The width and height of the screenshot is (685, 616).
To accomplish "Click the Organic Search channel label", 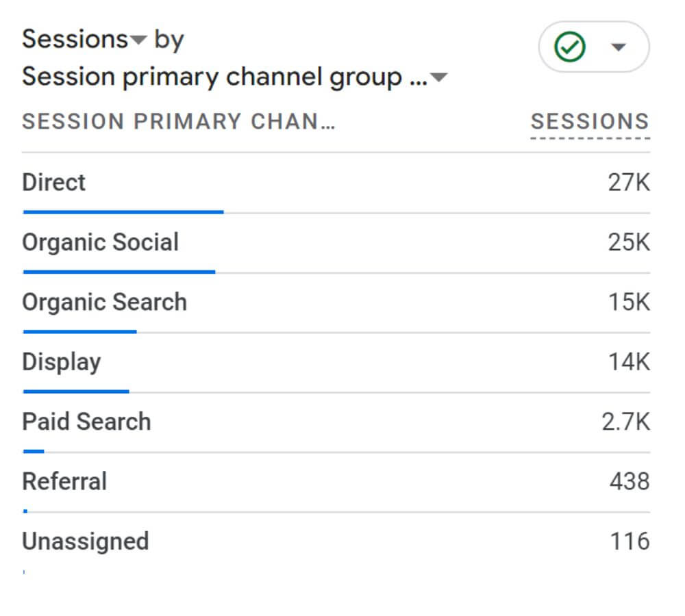I will [104, 302].
